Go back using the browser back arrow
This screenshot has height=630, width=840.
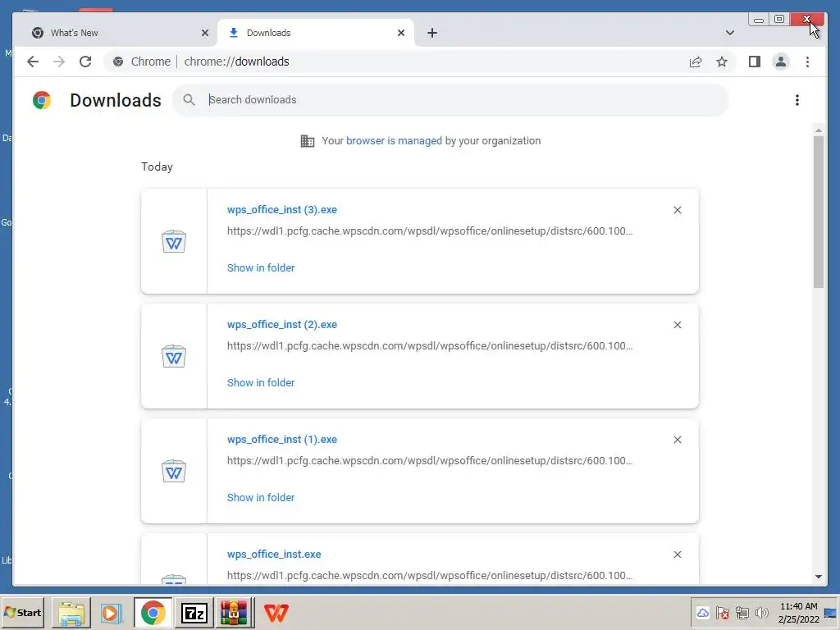point(33,62)
